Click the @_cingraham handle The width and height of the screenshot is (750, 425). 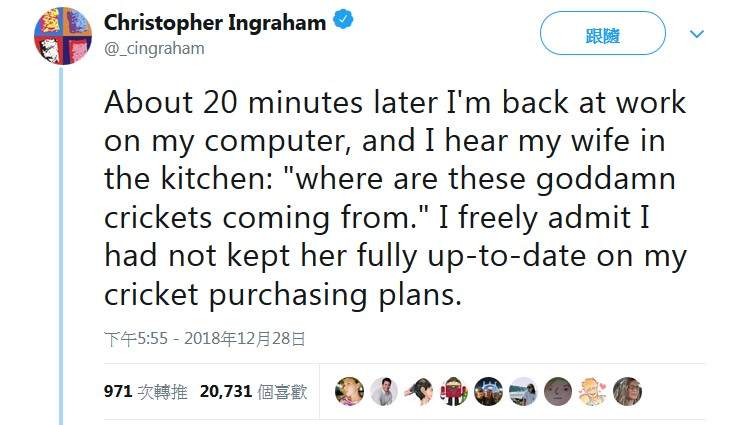[154, 48]
